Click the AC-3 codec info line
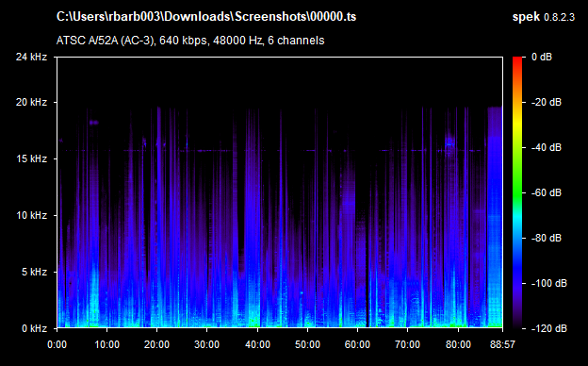Screen dimensions: 588x366 190,41
